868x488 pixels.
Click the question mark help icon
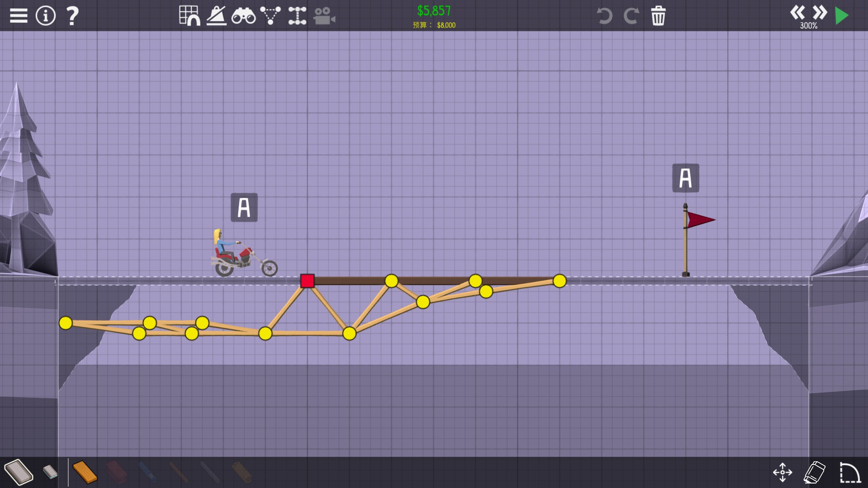pyautogui.click(x=72, y=16)
